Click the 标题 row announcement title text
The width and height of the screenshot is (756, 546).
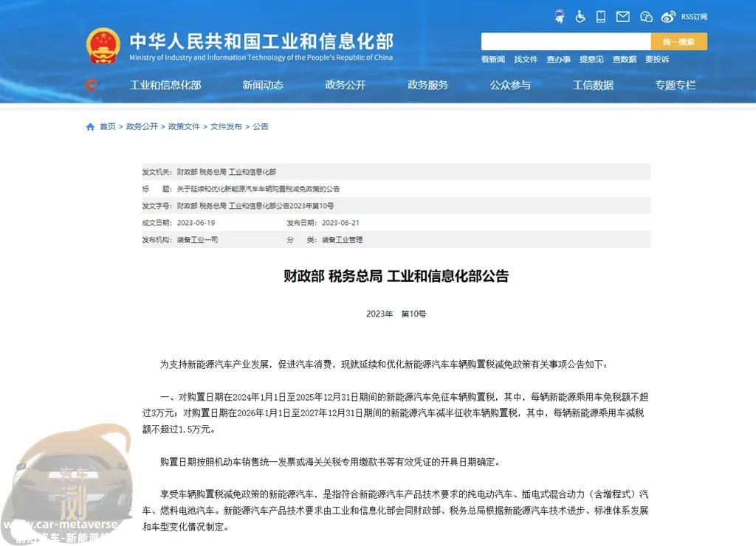(x=258, y=189)
